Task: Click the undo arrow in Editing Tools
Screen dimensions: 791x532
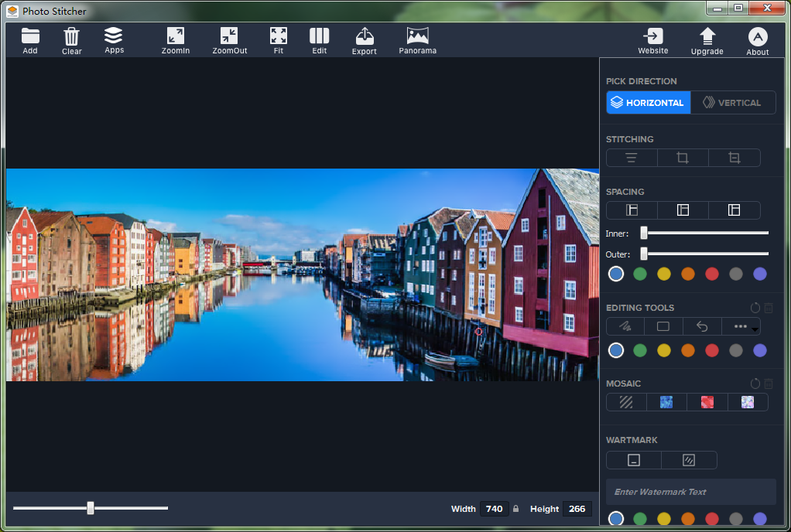Action: (x=702, y=326)
